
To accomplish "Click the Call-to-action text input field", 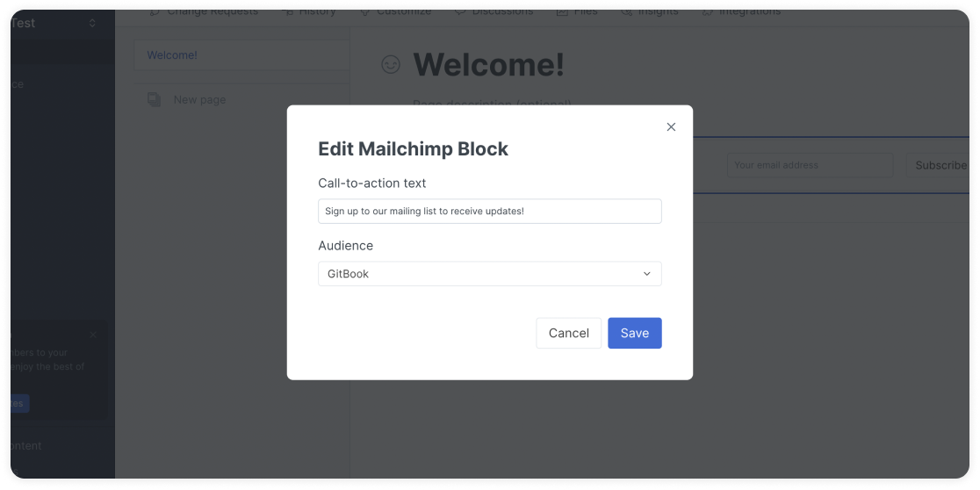I will click(x=489, y=212).
